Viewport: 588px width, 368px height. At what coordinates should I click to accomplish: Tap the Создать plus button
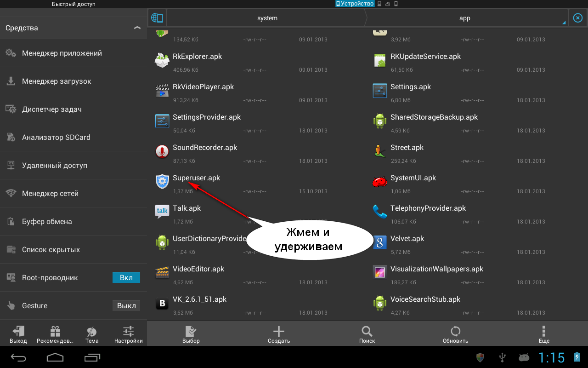(x=279, y=335)
